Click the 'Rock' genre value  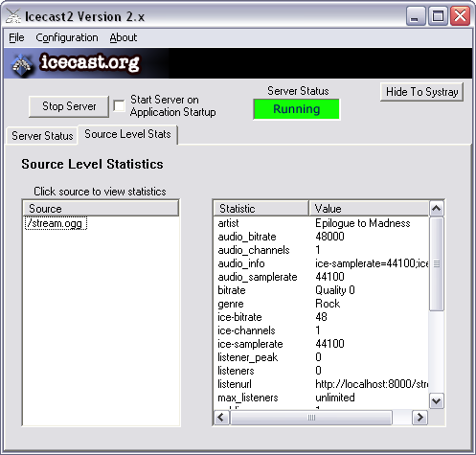(x=328, y=304)
